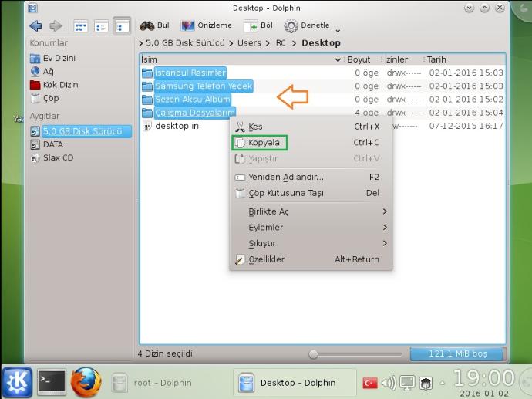The image size is (532, 399).
Task: Expand arrow before Users breadcrumb
Action: coord(231,43)
